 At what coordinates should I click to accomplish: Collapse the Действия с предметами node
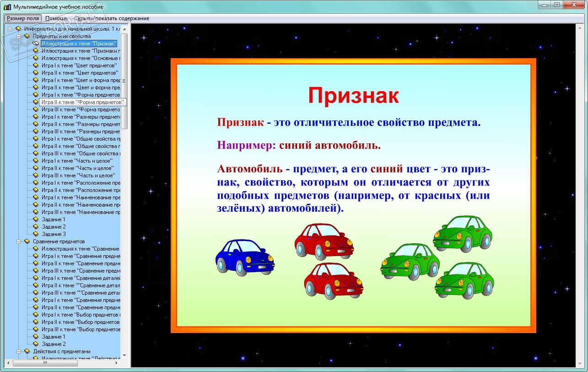pyautogui.click(x=19, y=351)
